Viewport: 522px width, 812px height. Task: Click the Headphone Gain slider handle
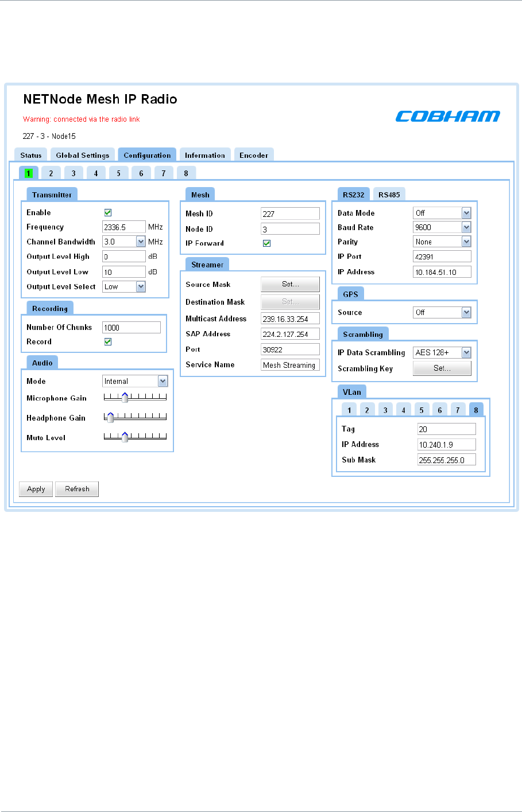coord(110,418)
